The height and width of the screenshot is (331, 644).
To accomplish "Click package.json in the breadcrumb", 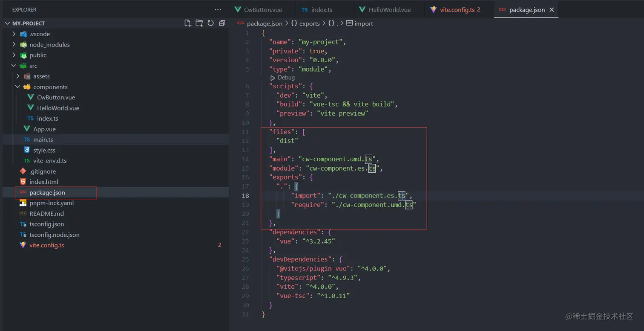I will [x=264, y=23].
